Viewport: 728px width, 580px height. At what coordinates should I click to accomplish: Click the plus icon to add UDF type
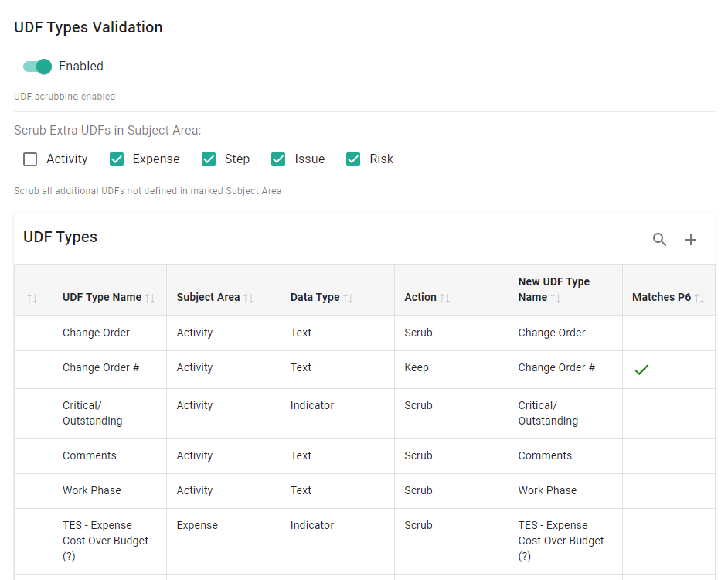click(691, 240)
